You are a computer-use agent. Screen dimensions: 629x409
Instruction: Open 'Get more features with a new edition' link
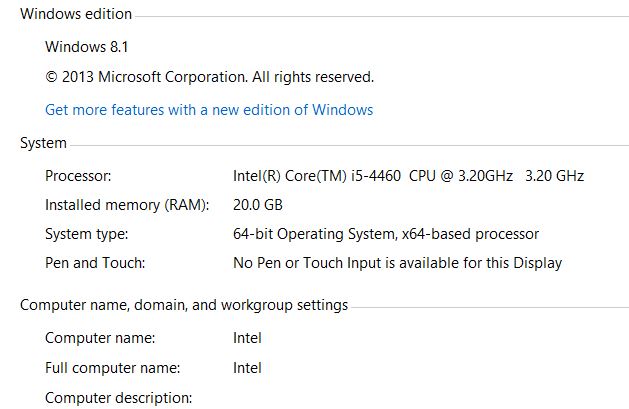point(209,110)
